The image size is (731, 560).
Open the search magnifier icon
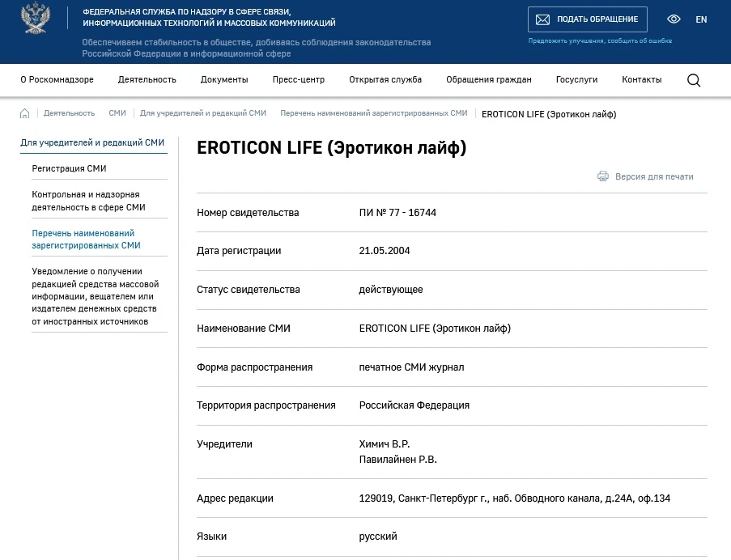694,80
